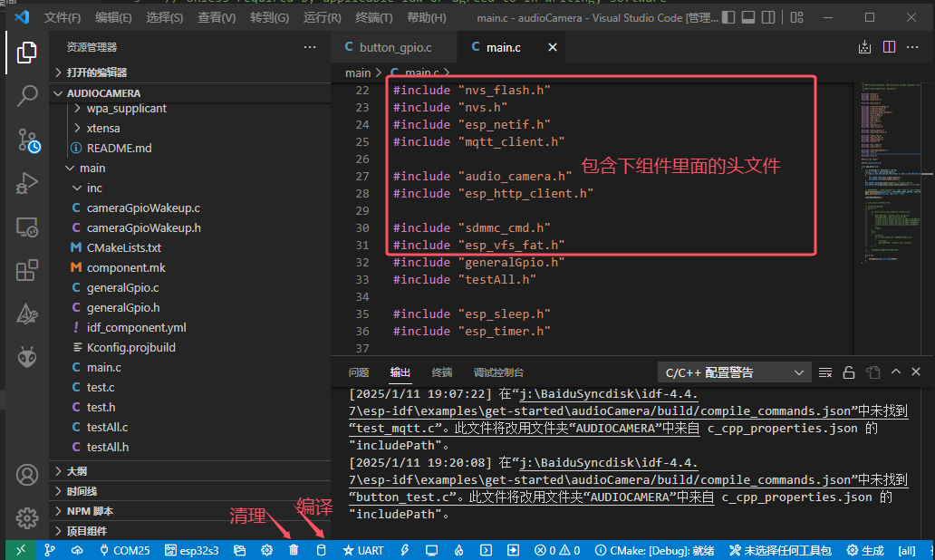Collapse the AUDIOCAMERA folder section
This screenshot has width=935, height=560.
[189, 93]
